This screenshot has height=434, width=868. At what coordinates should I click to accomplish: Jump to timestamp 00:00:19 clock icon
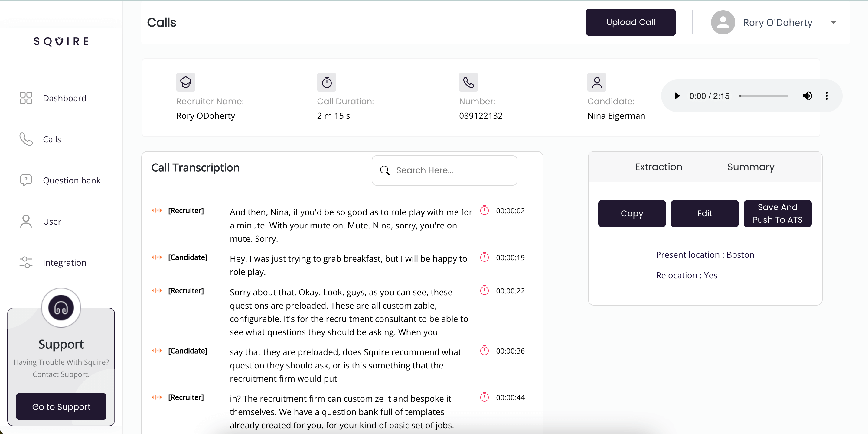484,257
